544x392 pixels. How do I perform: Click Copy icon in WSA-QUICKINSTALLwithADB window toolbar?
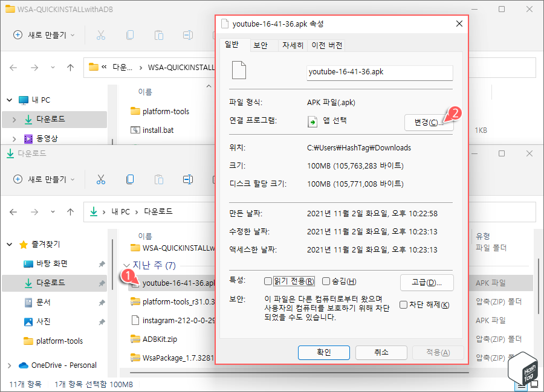pos(130,35)
